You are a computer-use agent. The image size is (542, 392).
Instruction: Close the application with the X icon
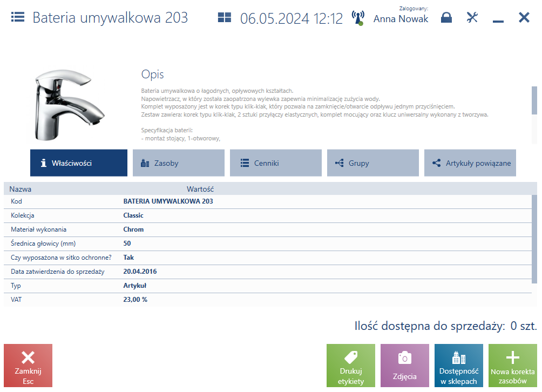[x=524, y=17]
